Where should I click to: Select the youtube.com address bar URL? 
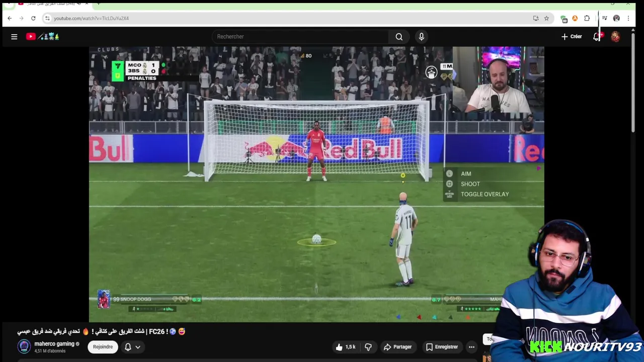point(91,18)
